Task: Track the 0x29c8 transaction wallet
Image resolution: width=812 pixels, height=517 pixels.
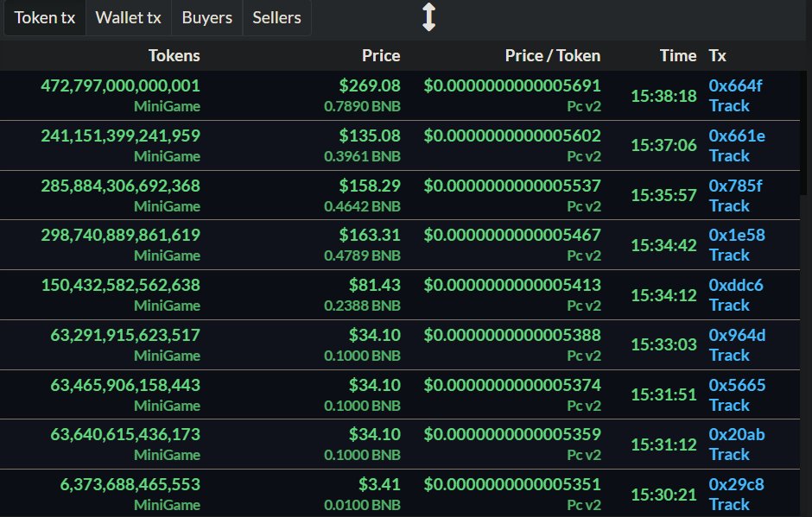Action: point(729,505)
